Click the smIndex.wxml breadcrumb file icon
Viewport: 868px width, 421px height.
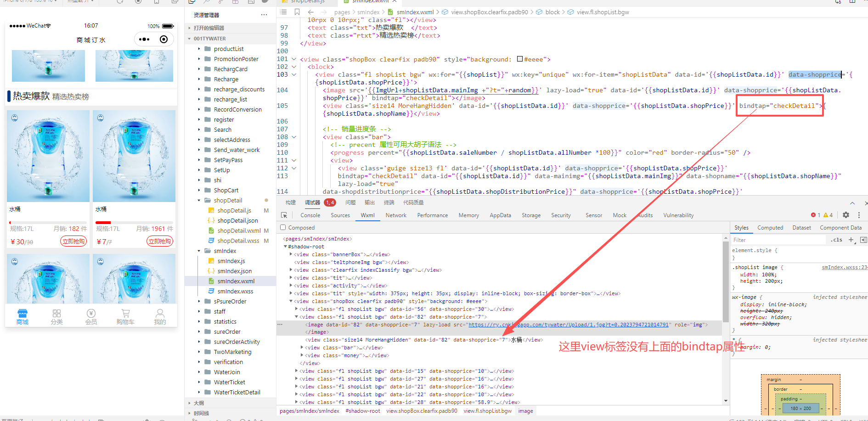(x=390, y=12)
